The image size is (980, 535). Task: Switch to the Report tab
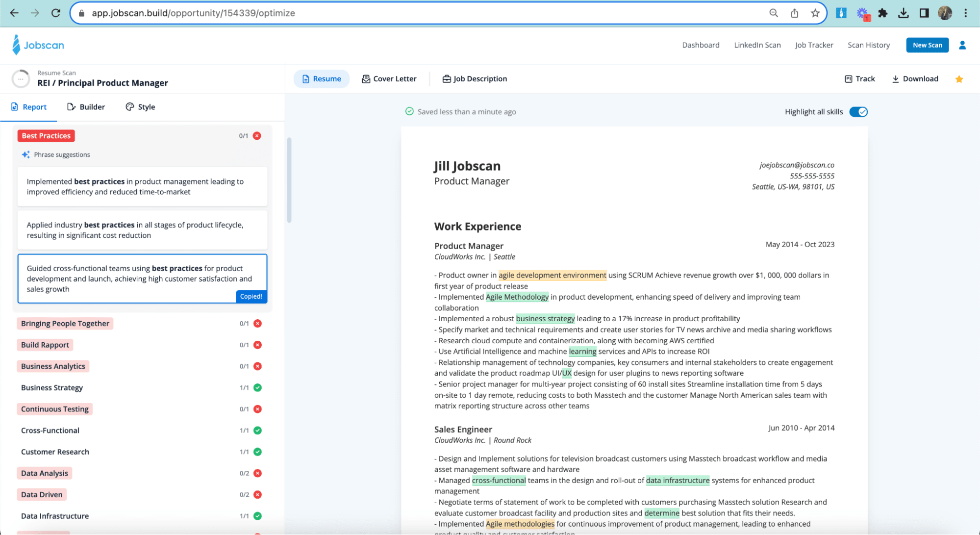pyautogui.click(x=28, y=107)
